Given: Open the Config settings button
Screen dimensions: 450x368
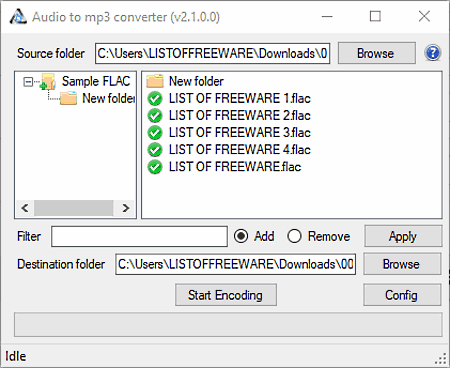Looking at the screenshot, I should coord(402,295).
